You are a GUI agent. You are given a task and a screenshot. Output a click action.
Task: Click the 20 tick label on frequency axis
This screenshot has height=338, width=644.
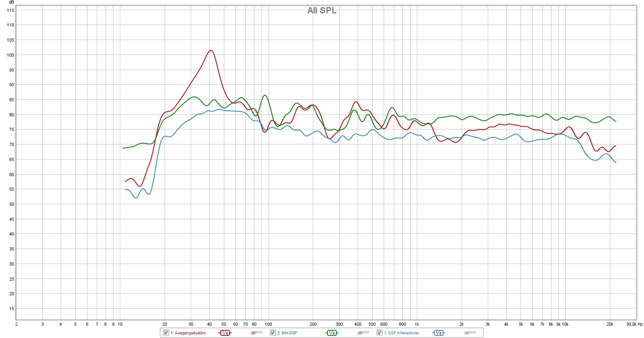[x=165, y=324]
